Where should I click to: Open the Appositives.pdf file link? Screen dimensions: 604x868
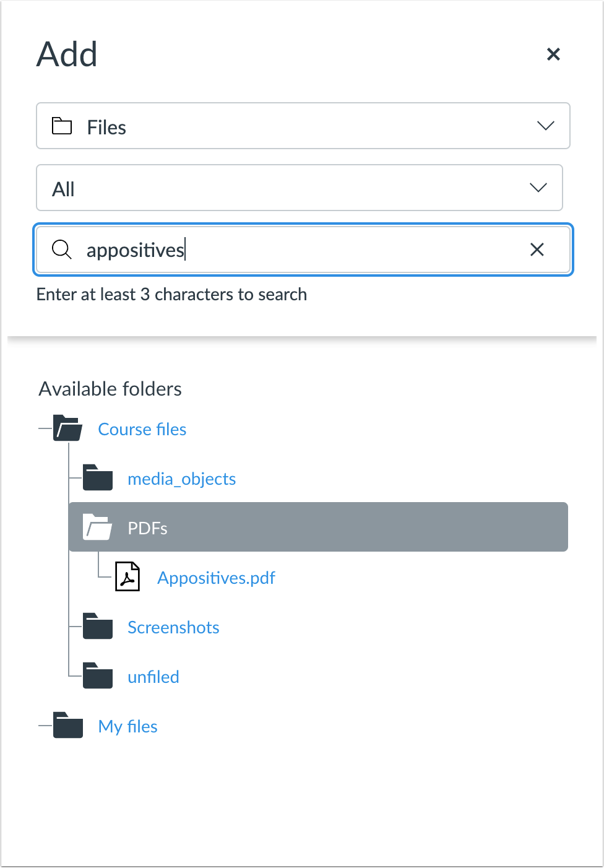[x=216, y=578]
